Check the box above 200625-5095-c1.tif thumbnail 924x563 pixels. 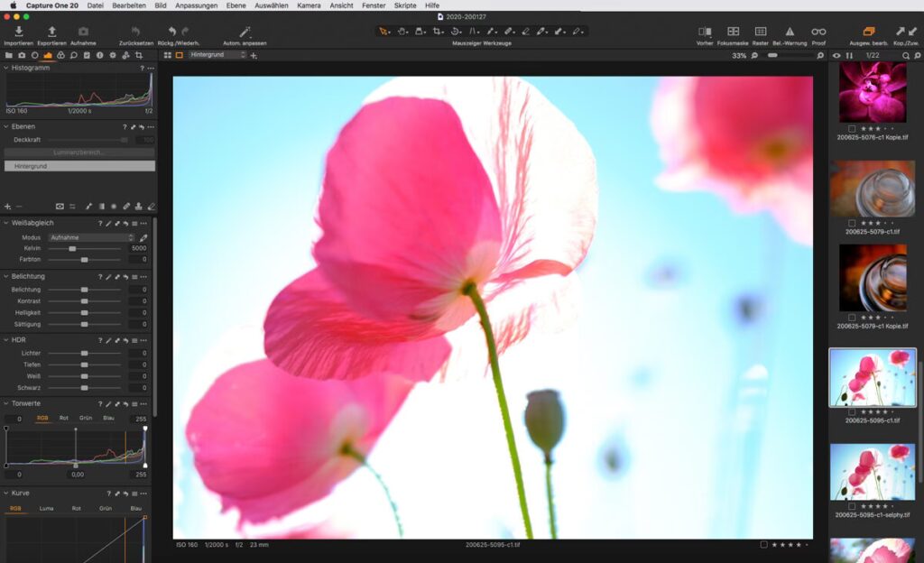(x=853, y=411)
